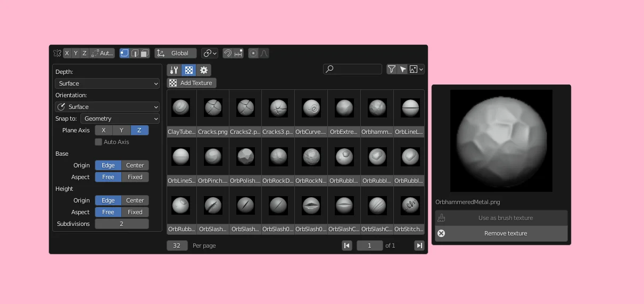Screen dimensions: 644x304
Task: Click the Add Texture button
Action: pyautogui.click(x=192, y=83)
